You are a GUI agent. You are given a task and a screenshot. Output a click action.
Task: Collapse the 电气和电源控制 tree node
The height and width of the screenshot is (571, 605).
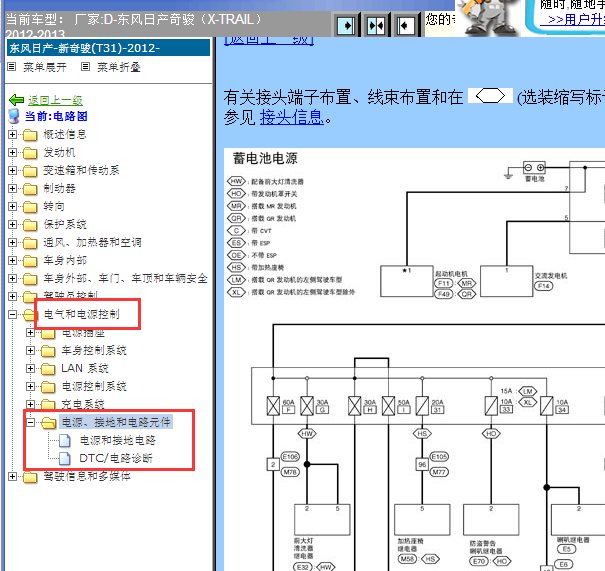click(x=12, y=315)
